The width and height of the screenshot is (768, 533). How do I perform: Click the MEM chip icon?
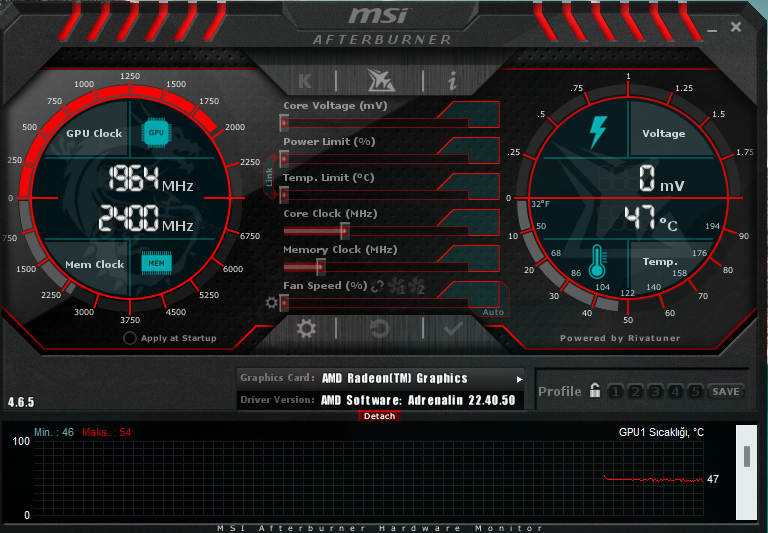156,263
